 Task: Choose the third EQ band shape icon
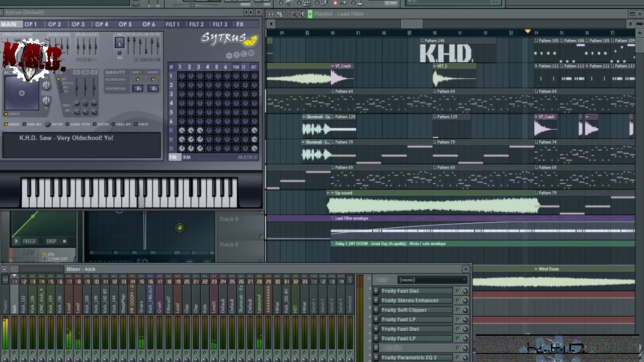click(94, 72)
